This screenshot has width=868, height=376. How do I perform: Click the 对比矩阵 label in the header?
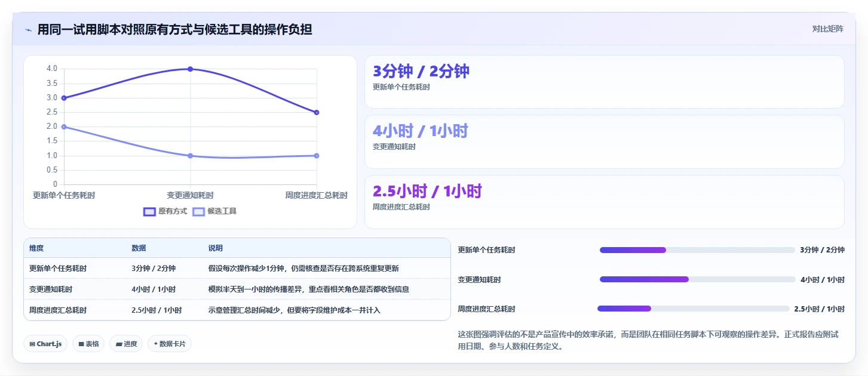(827, 29)
